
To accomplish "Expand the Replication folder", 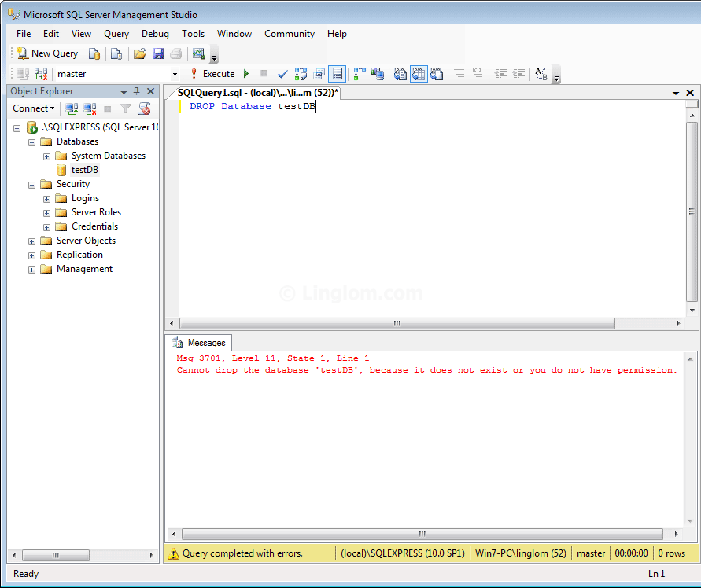I will [31, 256].
